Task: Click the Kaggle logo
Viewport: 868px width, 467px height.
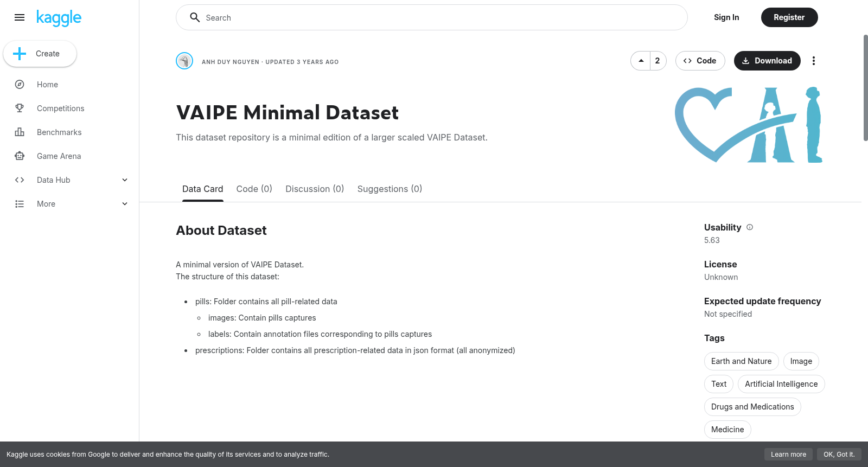Action: coord(59,18)
